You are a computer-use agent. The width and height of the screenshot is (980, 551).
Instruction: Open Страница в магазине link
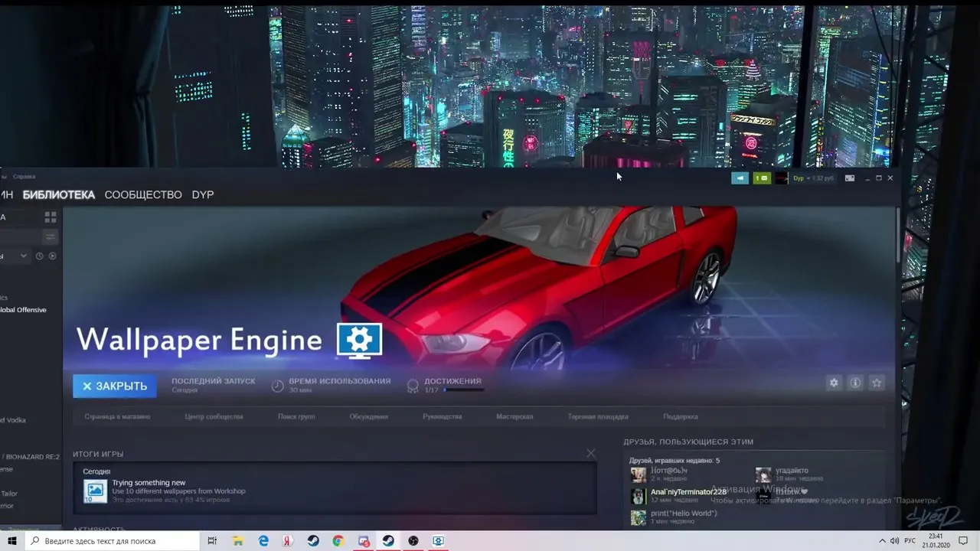pos(117,416)
